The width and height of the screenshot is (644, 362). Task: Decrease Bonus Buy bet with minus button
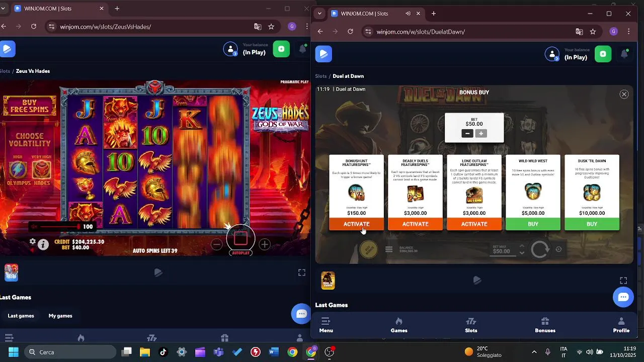tap(467, 133)
